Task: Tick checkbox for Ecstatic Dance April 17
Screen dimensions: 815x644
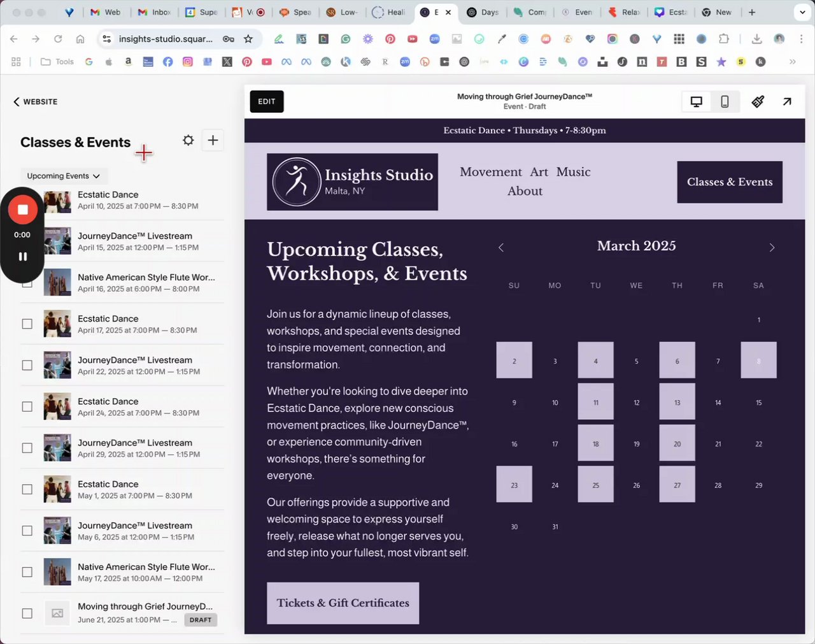Action: [x=27, y=324]
